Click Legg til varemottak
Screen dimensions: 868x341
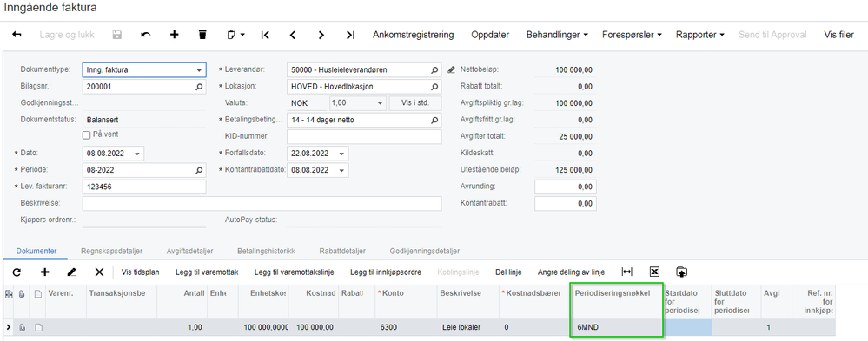point(207,272)
